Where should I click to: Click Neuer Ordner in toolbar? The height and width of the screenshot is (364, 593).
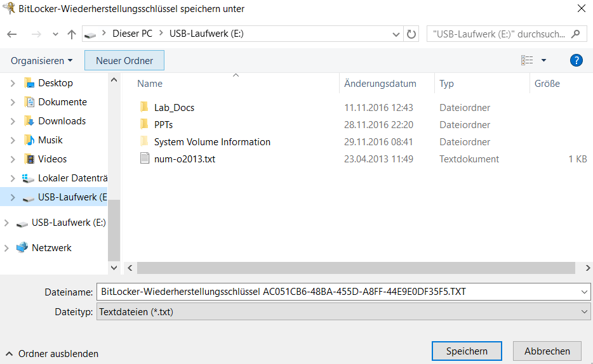(124, 61)
